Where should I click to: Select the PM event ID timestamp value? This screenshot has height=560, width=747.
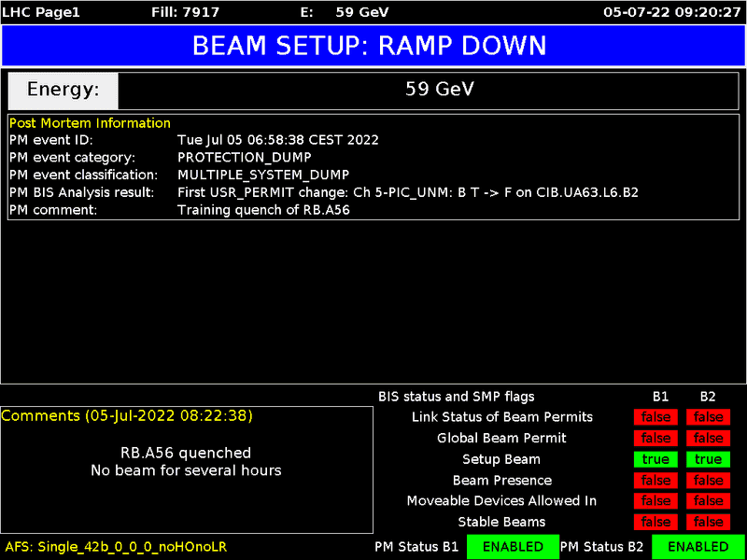click(x=277, y=140)
